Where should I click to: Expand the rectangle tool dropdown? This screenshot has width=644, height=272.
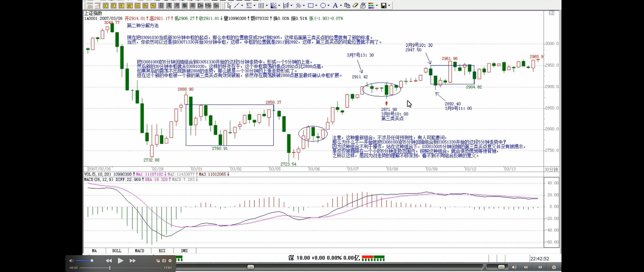316,6
